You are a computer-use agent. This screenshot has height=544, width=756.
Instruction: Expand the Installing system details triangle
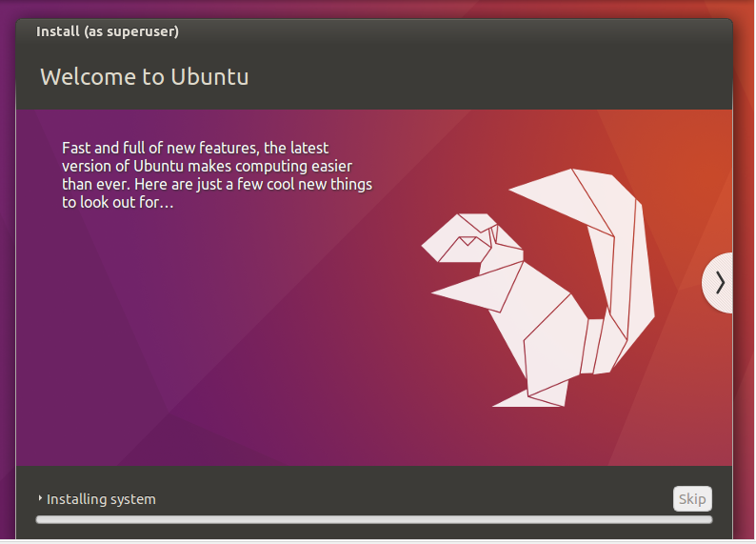41,498
